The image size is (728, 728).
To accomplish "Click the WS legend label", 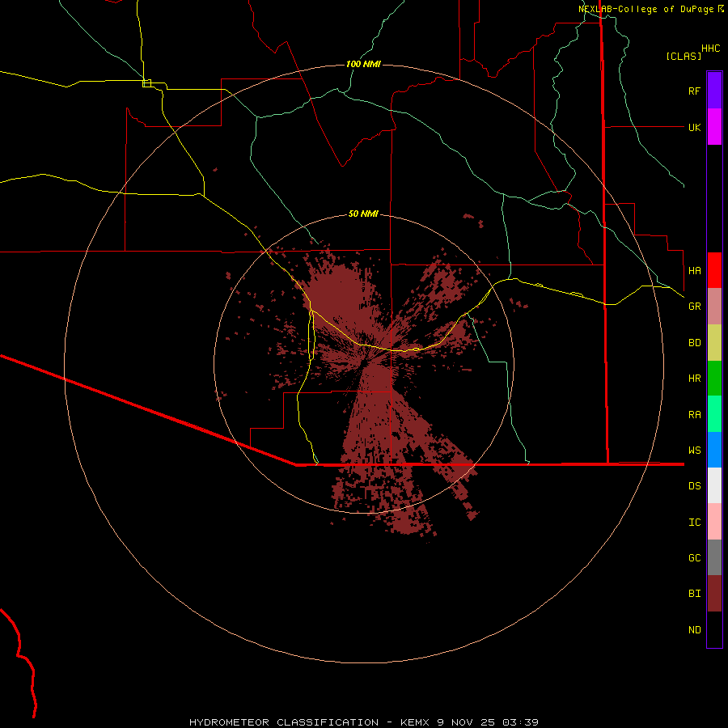I will click(x=694, y=451).
